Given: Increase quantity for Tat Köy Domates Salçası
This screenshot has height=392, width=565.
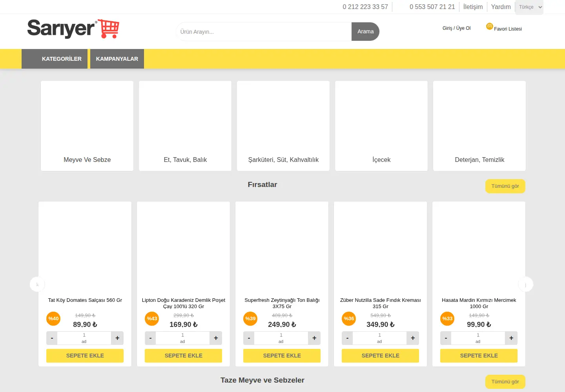Looking at the screenshot, I should coord(117,338).
